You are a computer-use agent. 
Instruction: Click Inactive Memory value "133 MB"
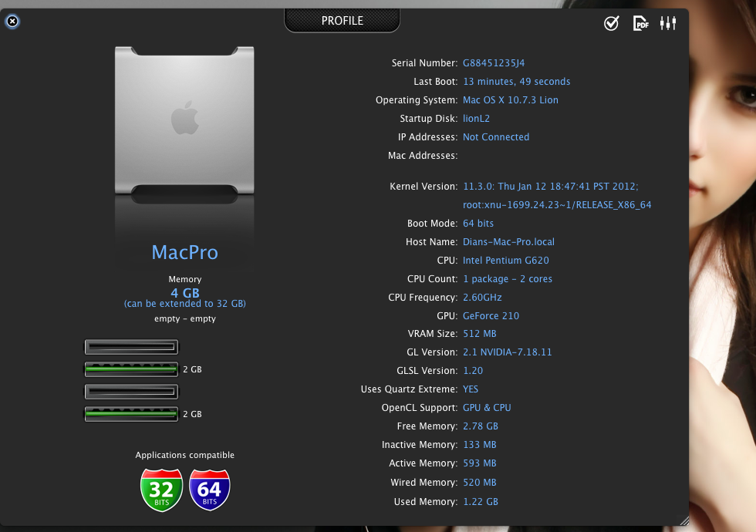[480, 445]
